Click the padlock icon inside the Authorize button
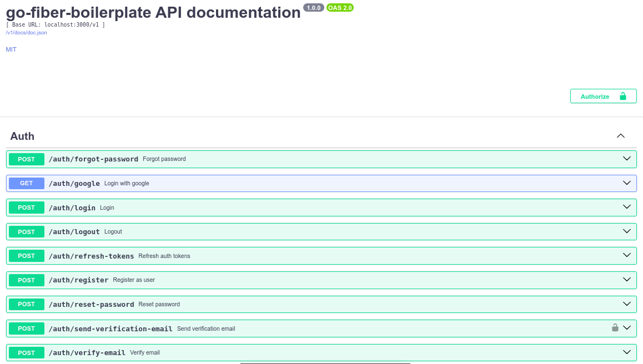Viewport: 643px width, 364px height. point(624,96)
